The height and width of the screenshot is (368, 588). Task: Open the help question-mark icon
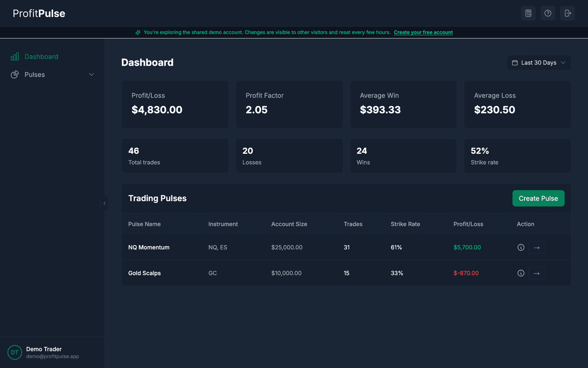[x=548, y=13]
